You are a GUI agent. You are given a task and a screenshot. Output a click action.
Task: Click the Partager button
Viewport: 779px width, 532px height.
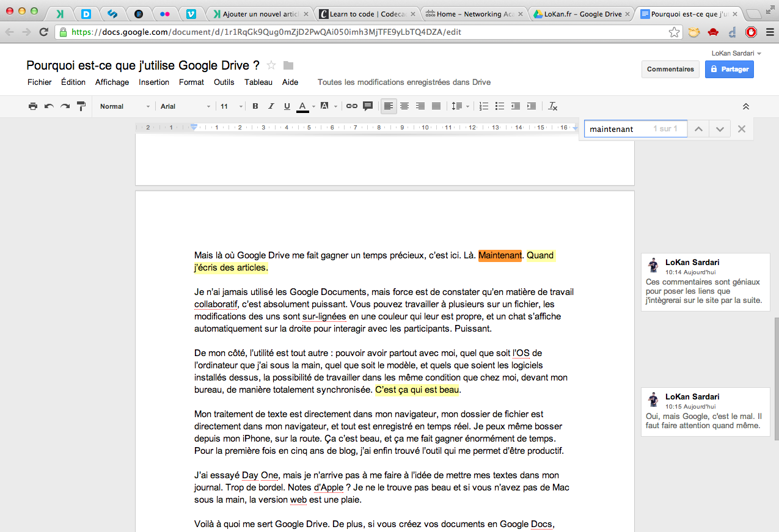729,69
